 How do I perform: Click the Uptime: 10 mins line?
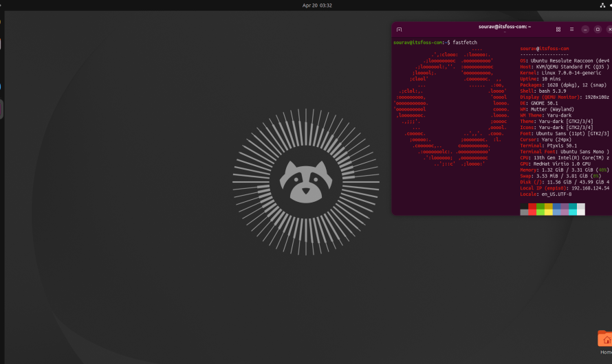coord(540,79)
